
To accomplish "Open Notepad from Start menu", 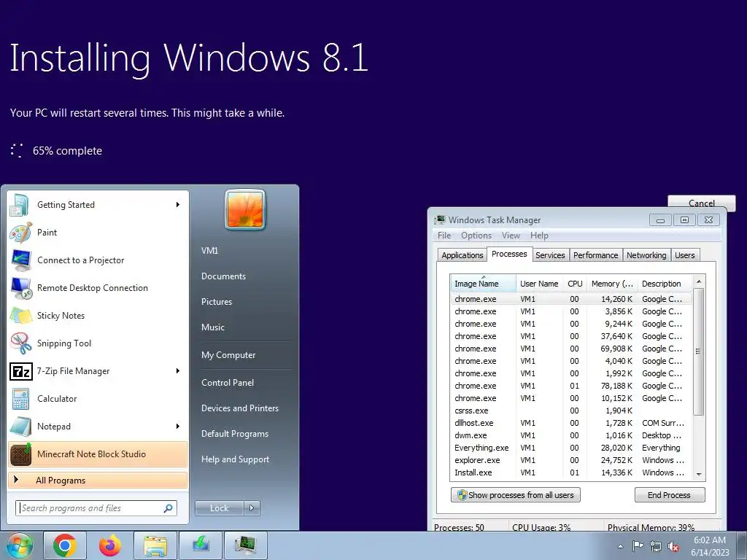I will (98, 426).
